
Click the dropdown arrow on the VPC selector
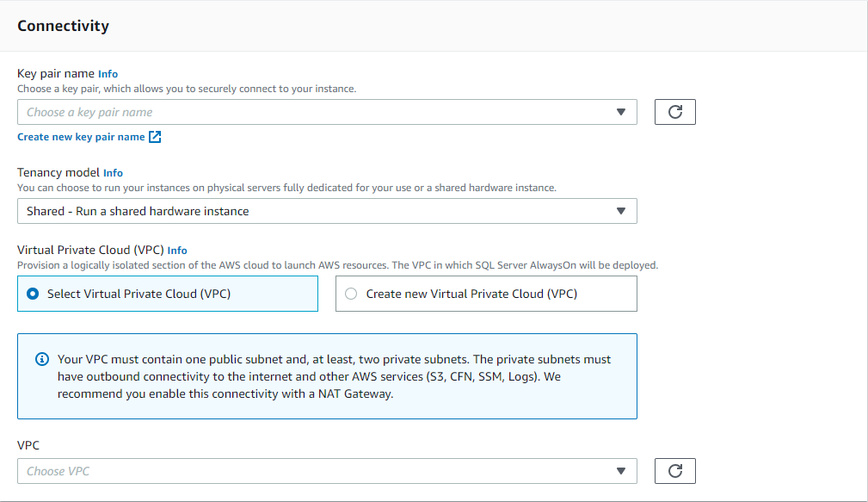coord(621,471)
